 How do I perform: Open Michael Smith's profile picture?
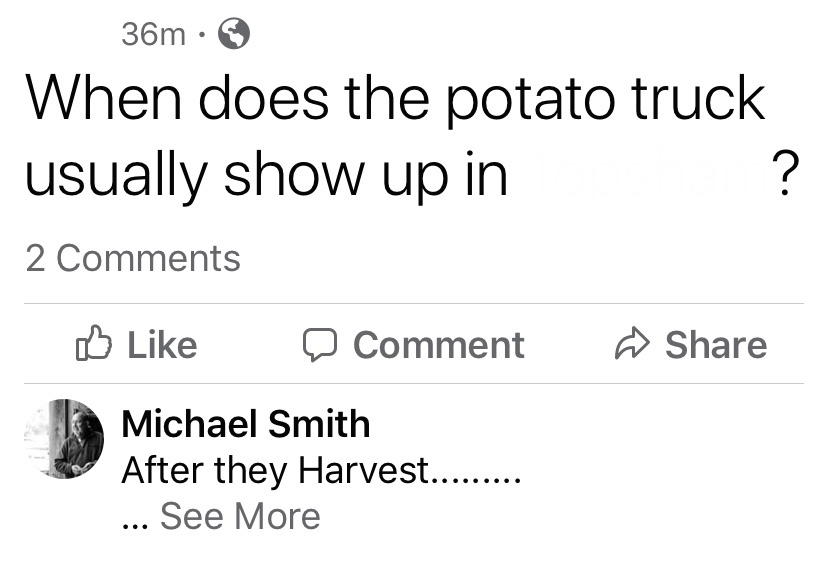[x=63, y=440]
